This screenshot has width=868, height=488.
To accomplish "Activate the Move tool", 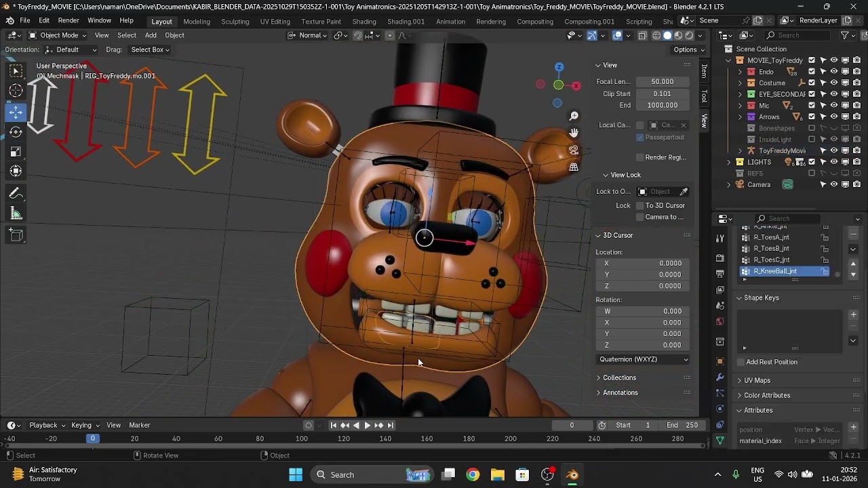I will coord(16,112).
